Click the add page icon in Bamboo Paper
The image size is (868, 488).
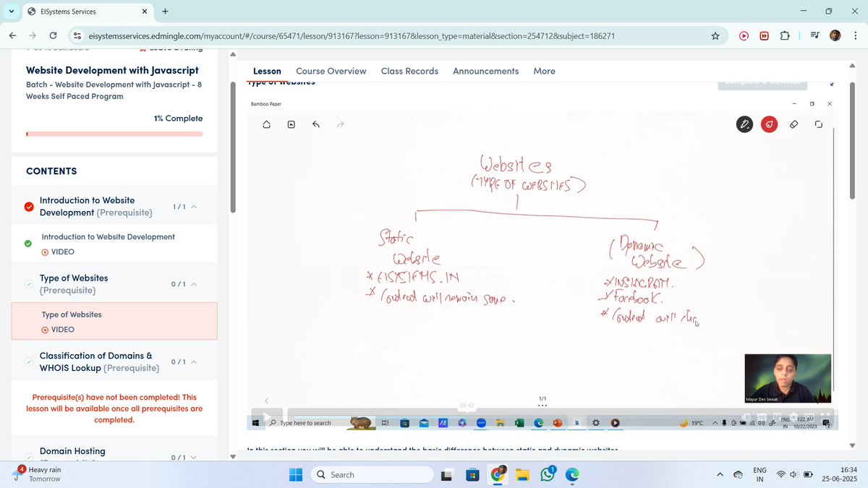click(x=291, y=124)
